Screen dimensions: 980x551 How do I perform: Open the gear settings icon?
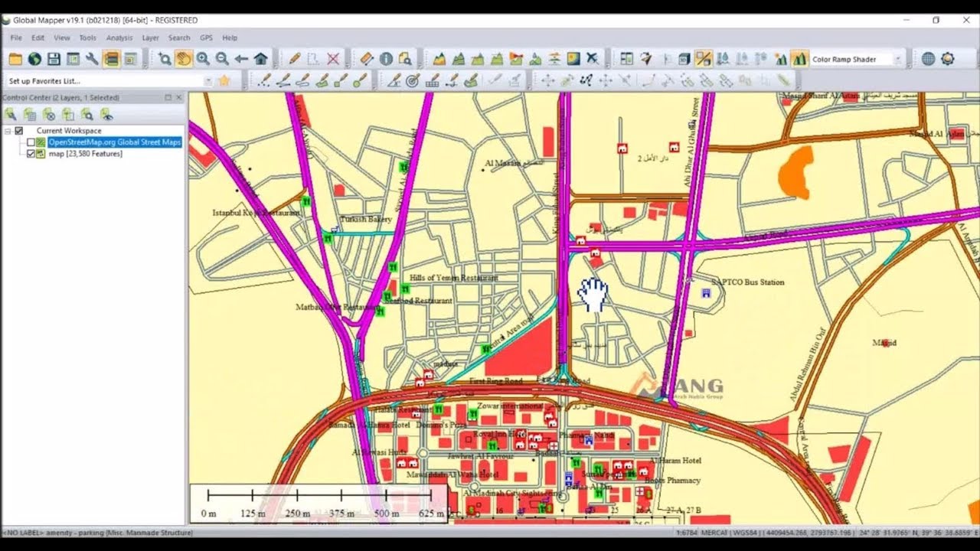click(948, 59)
